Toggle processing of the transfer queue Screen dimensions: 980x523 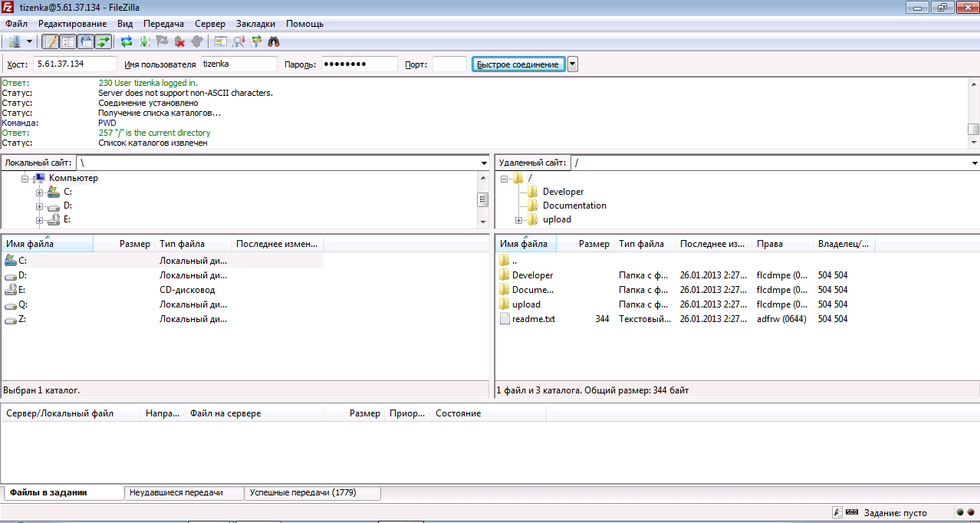tap(144, 41)
